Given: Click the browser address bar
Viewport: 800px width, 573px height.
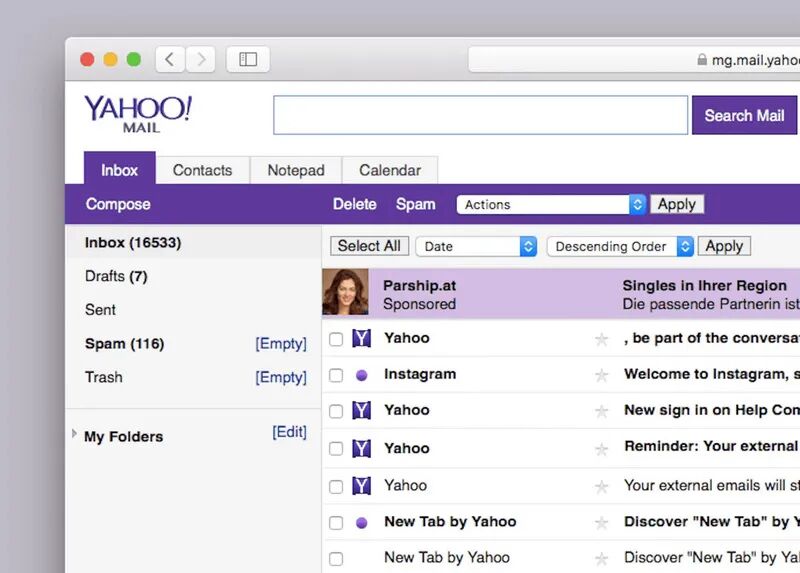Looking at the screenshot, I should (x=634, y=60).
